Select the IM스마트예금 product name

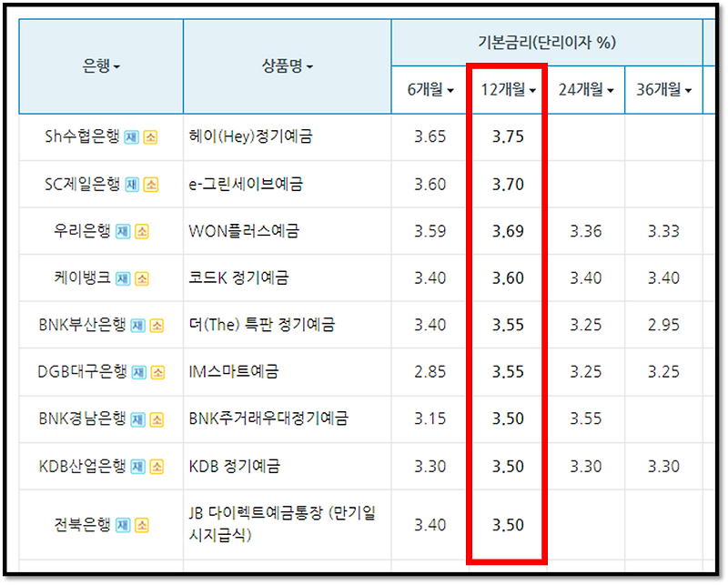(x=234, y=371)
